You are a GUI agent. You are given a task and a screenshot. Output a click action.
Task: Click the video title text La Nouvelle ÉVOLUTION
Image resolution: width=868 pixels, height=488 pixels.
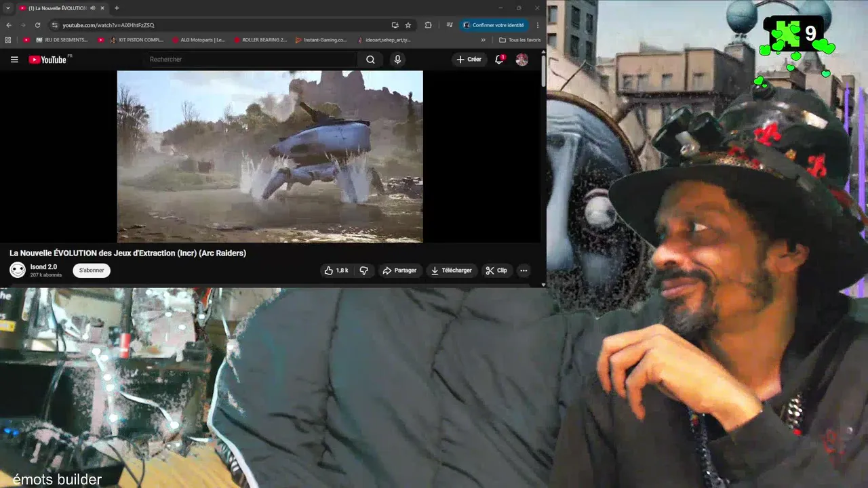[x=127, y=253]
